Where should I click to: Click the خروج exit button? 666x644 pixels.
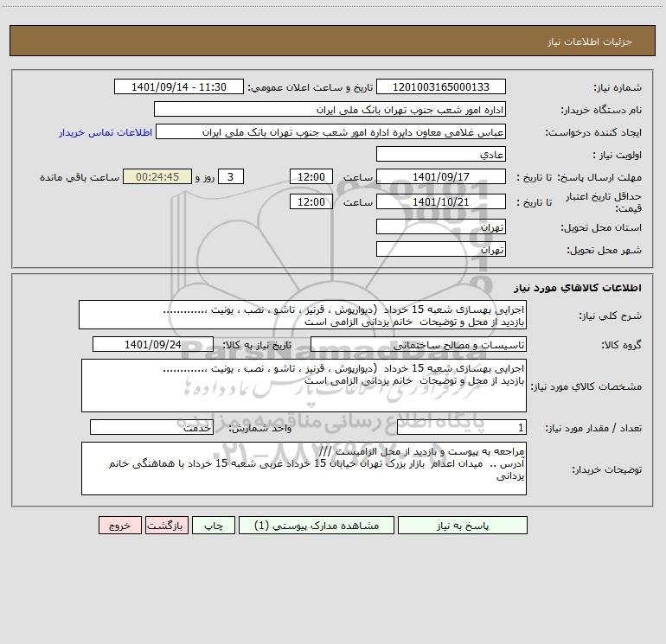coord(119,525)
